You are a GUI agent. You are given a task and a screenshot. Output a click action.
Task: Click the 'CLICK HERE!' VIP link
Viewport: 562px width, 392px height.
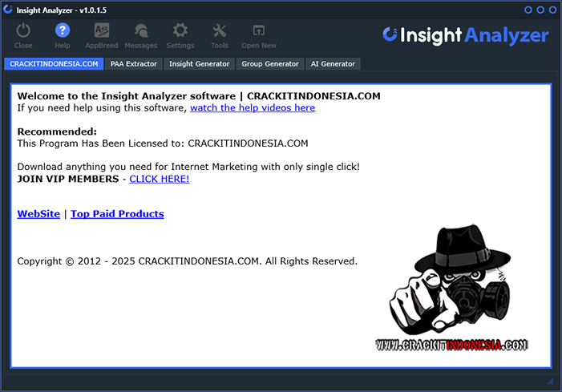click(x=160, y=179)
